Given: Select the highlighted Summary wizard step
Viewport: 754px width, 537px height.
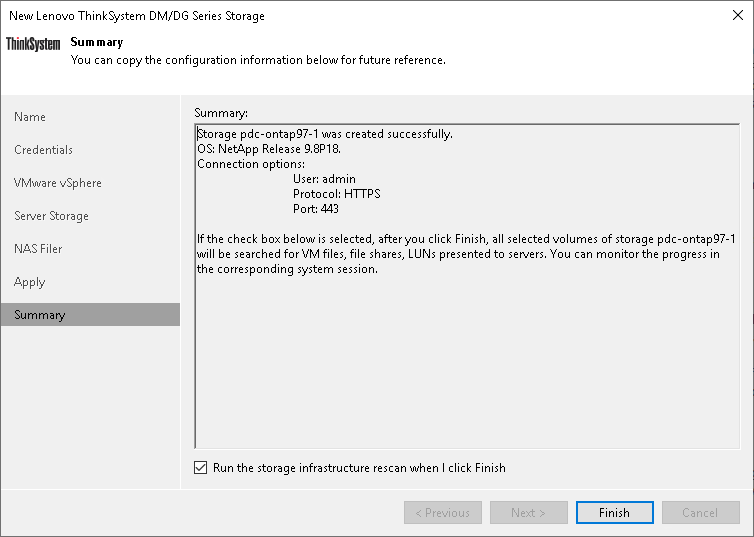Looking at the screenshot, I should (90, 314).
